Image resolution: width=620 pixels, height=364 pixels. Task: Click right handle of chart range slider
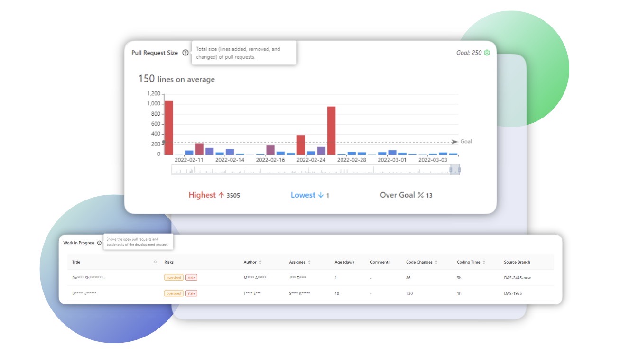point(459,170)
